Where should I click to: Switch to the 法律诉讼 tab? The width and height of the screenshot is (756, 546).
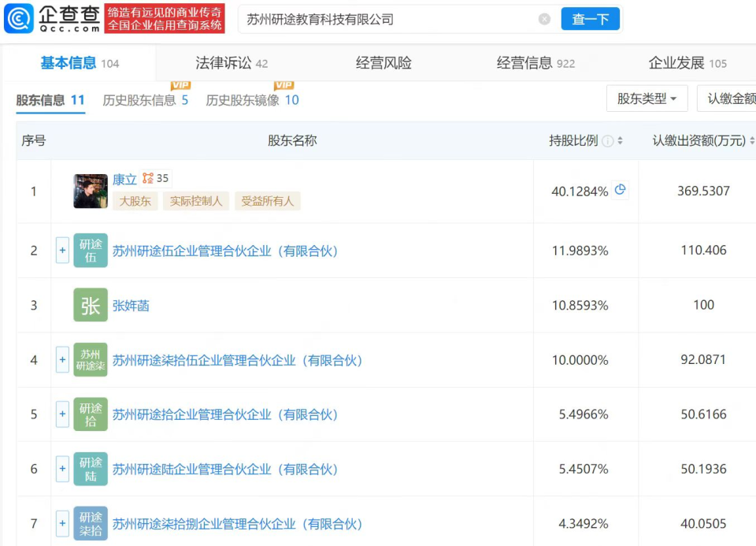tap(232, 63)
